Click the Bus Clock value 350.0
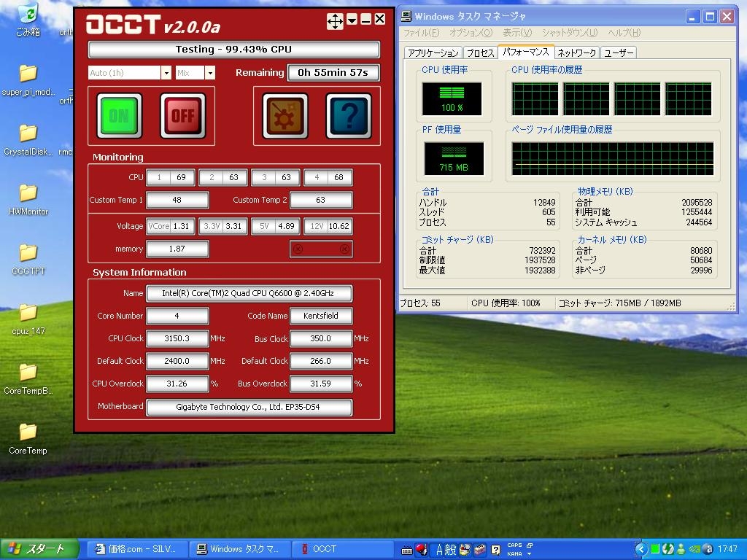Image resolution: width=747 pixels, height=560 pixels. tap(321, 338)
